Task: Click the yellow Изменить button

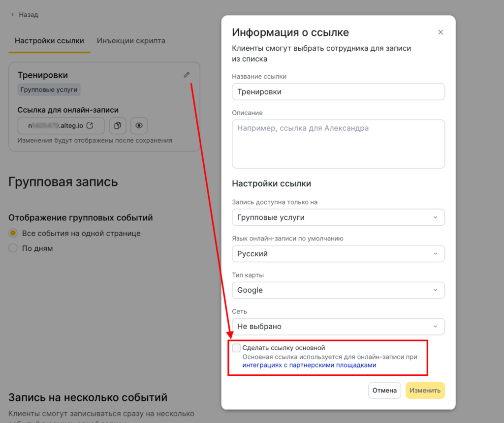Action: coord(425,391)
